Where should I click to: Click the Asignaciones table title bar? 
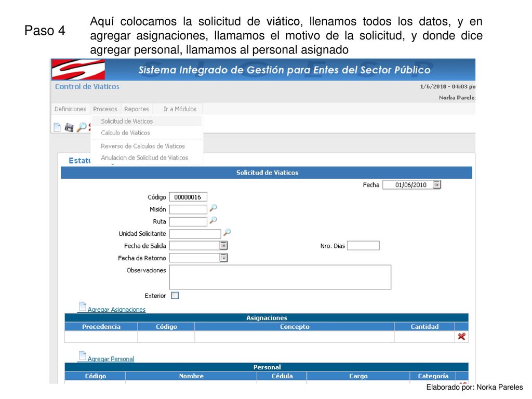tap(267, 318)
